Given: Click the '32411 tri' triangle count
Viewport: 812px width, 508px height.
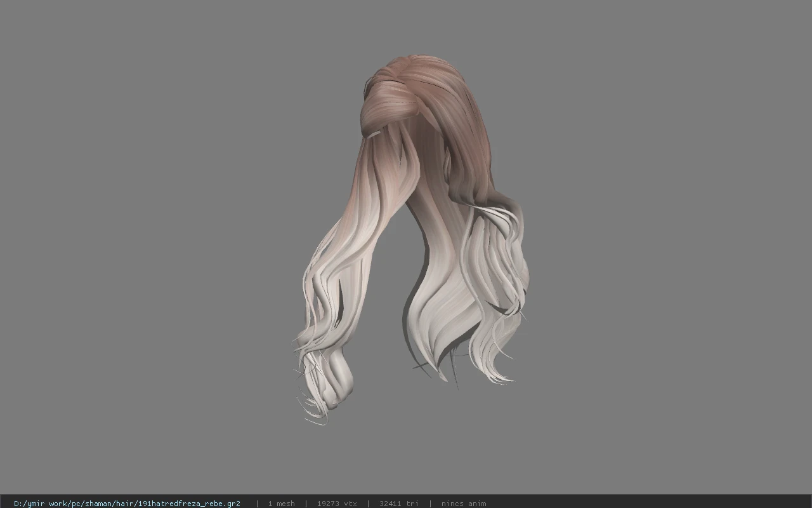Looking at the screenshot, I should click(x=398, y=504).
